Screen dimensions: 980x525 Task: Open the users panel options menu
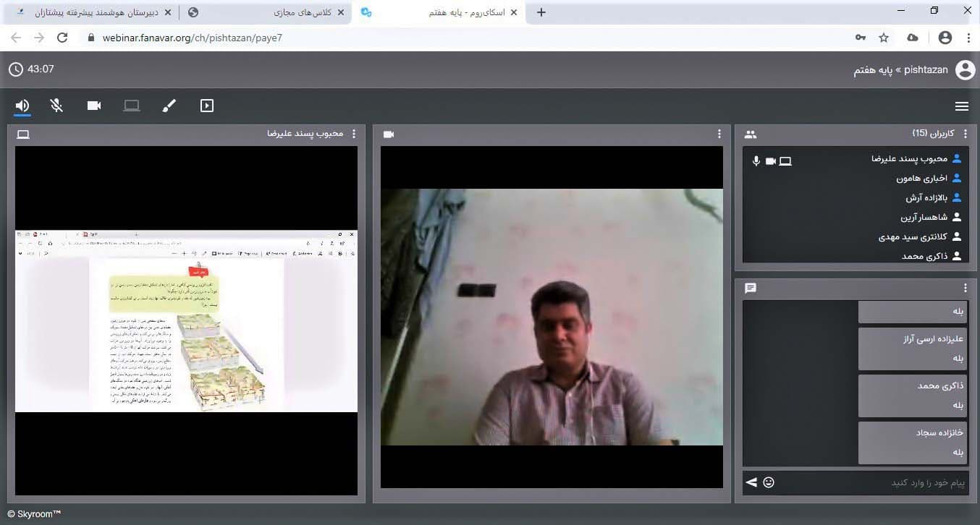pos(965,134)
